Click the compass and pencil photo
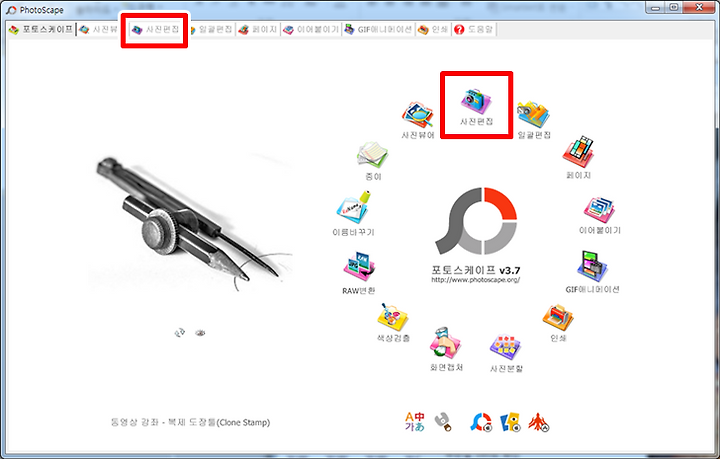This screenshot has width=720, height=459. tap(190, 224)
